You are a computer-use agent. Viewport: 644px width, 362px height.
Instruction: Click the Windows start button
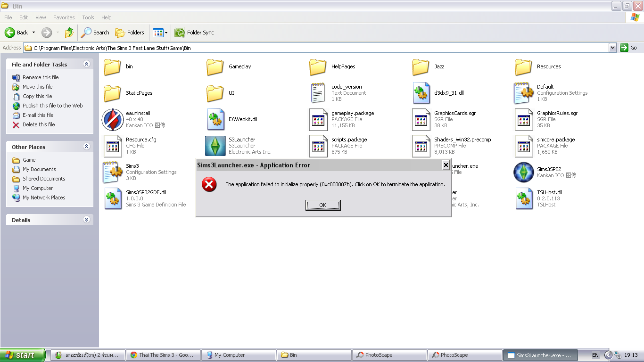coord(23,355)
